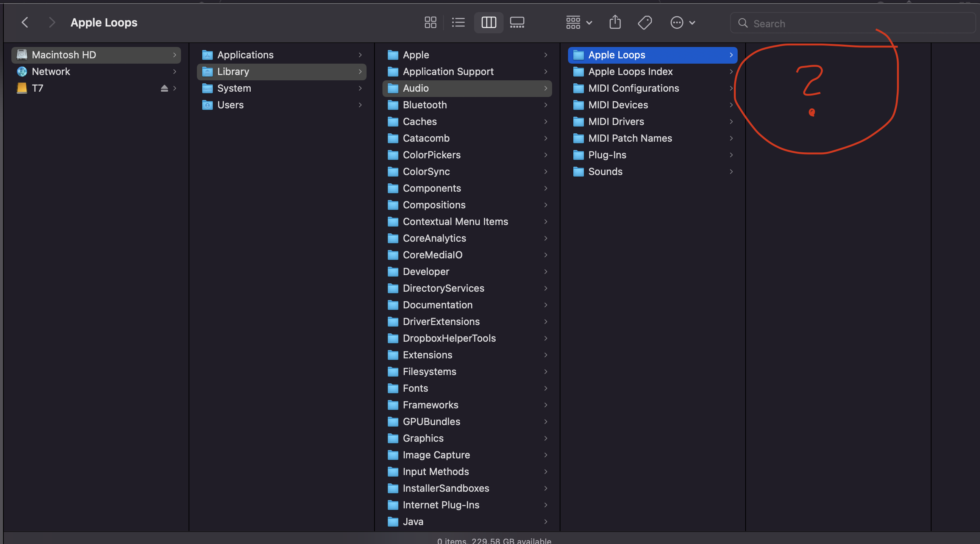
Task: Select the Apple Loops Index folder
Action: click(x=630, y=72)
